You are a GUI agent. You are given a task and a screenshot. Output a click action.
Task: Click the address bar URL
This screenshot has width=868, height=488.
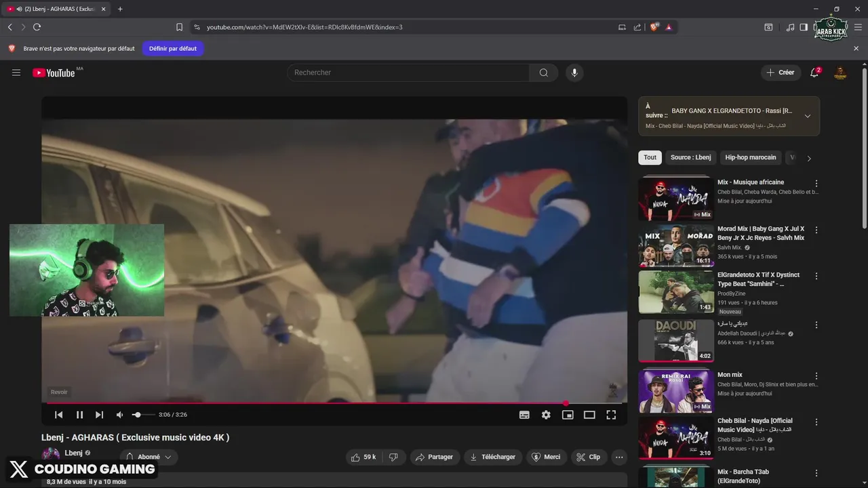point(304,27)
